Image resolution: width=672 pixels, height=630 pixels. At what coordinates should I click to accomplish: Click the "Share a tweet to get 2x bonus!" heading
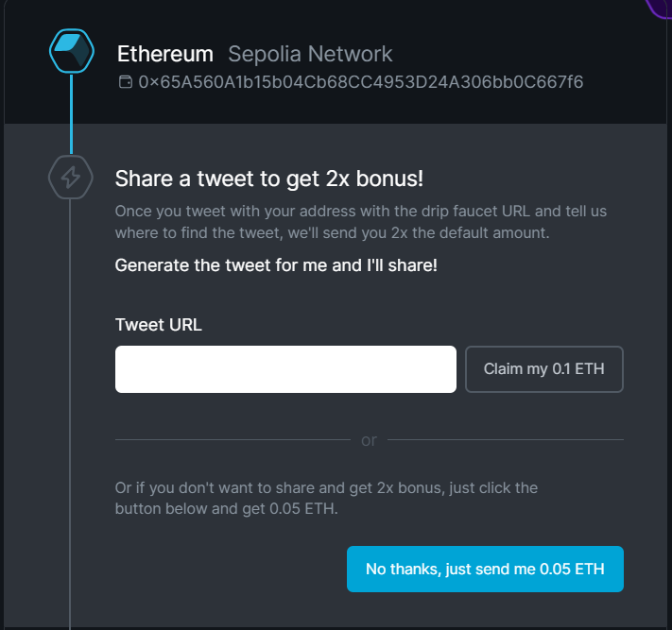point(269,179)
